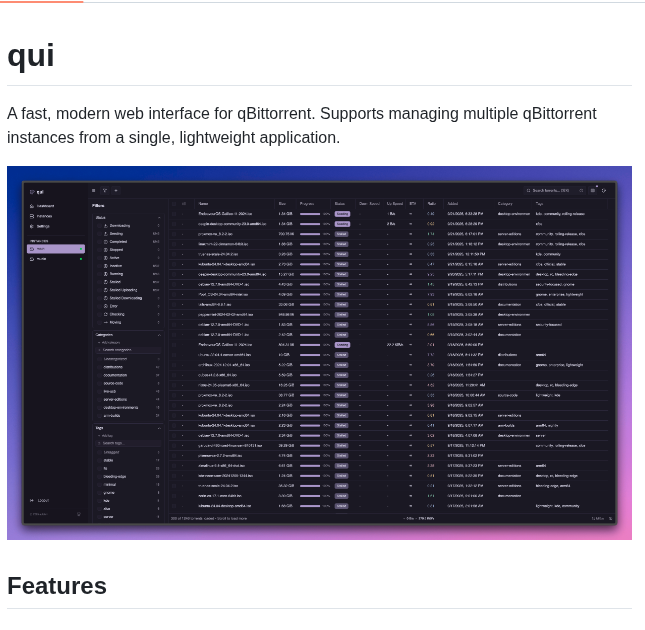Click the columns icon right of search box
Viewport: 645px width, 630px height.
click(x=592, y=190)
